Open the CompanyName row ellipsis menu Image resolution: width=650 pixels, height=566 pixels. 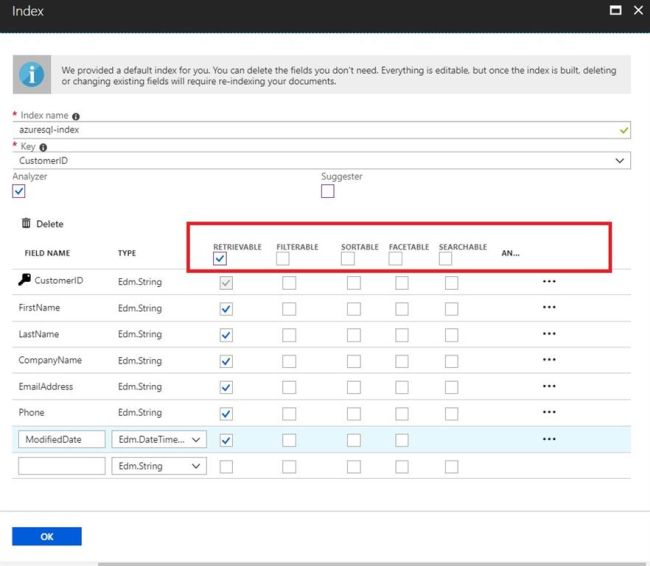point(549,360)
